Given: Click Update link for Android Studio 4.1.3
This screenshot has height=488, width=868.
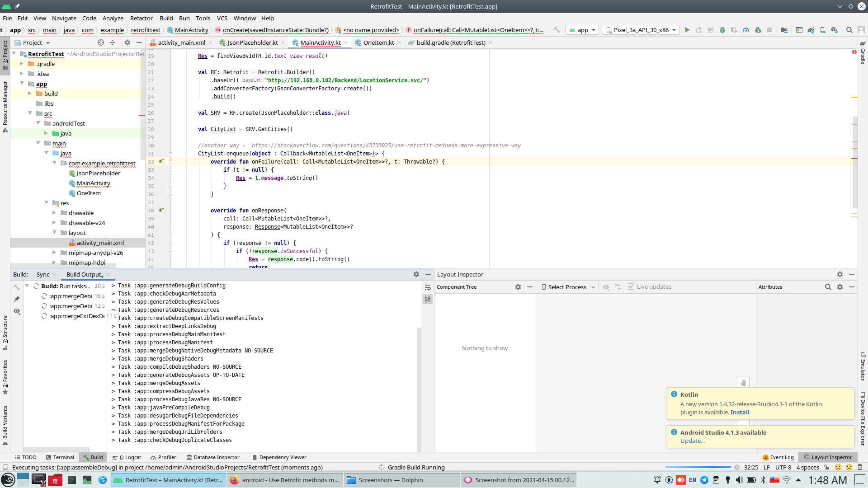Looking at the screenshot, I should point(692,441).
